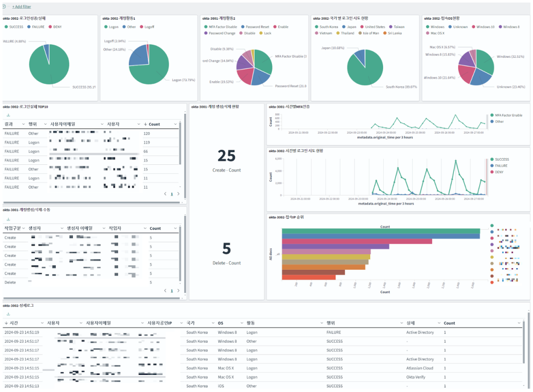Download the 계정생성/삭제-수동 table data
This screenshot has height=392, width=533.
8,219
